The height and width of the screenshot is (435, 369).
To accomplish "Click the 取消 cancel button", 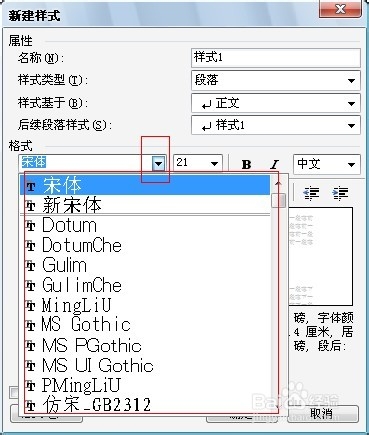I will [322, 413].
